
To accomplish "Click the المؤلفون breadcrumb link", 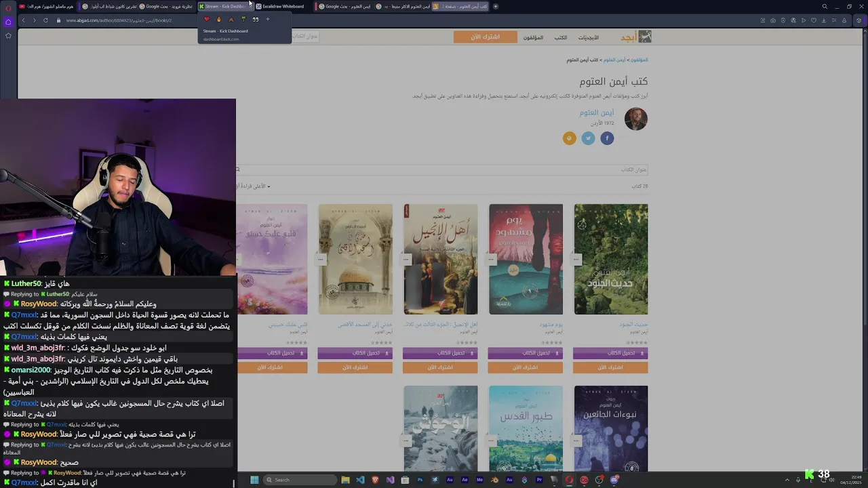I will (x=639, y=60).
